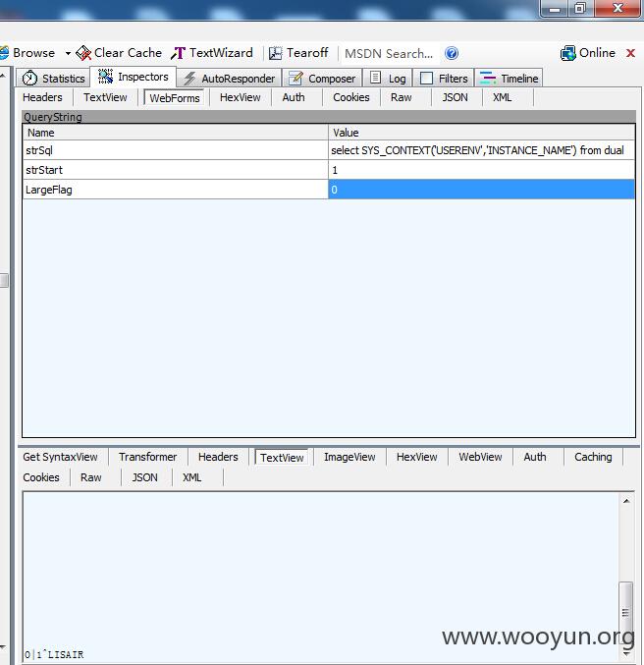Viewport: 644px width, 665px height.
Task: Click the response text 0|1^LISAIR
Action: coord(54,654)
